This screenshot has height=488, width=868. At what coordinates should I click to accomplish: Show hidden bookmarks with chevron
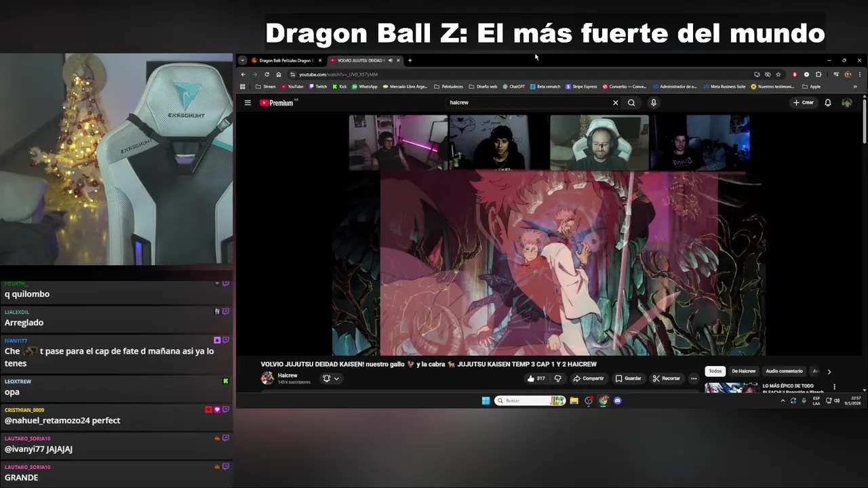855,87
